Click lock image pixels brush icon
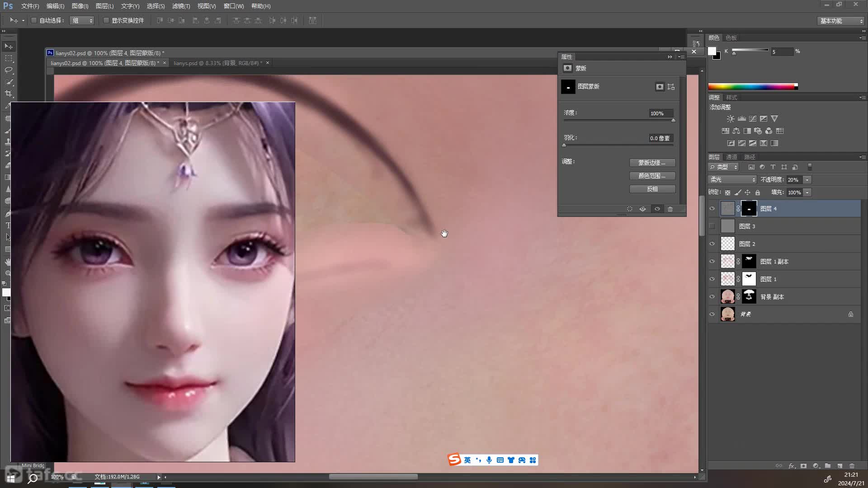 pyautogui.click(x=738, y=192)
